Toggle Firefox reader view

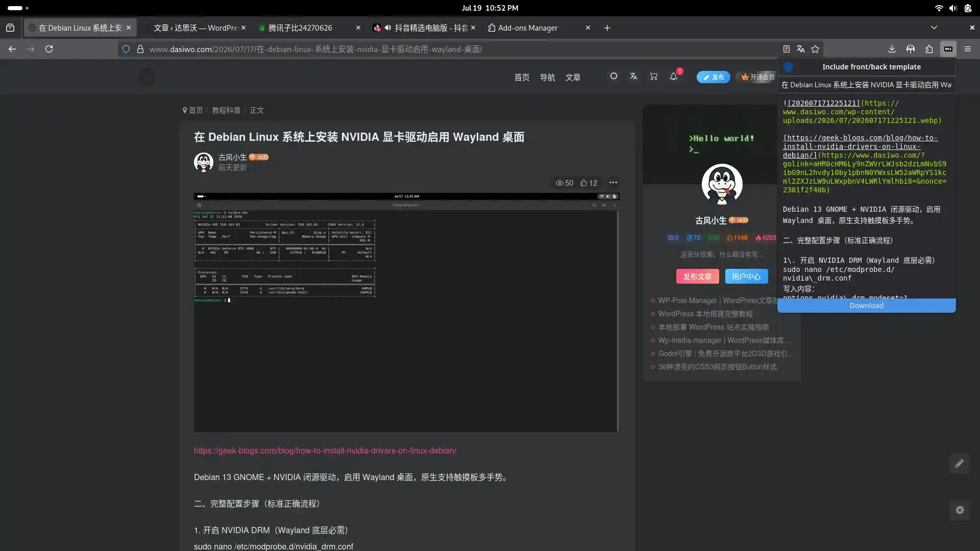(x=787, y=49)
